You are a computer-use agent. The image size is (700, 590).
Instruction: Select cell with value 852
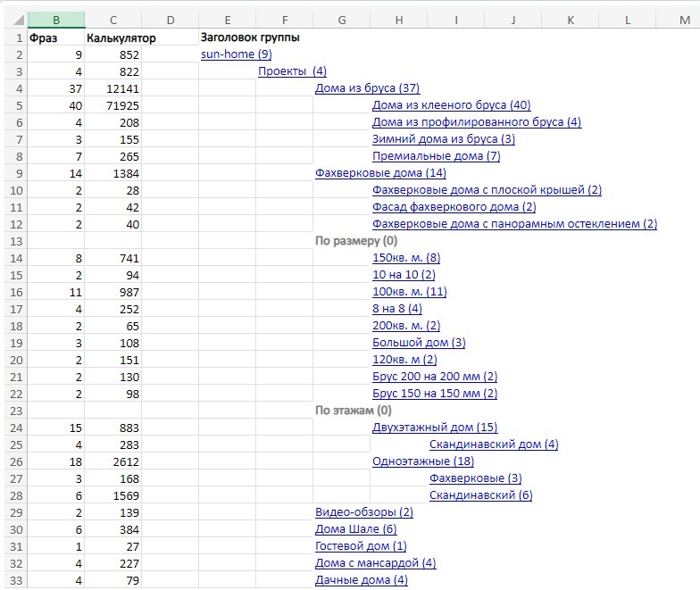coord(113,54)
